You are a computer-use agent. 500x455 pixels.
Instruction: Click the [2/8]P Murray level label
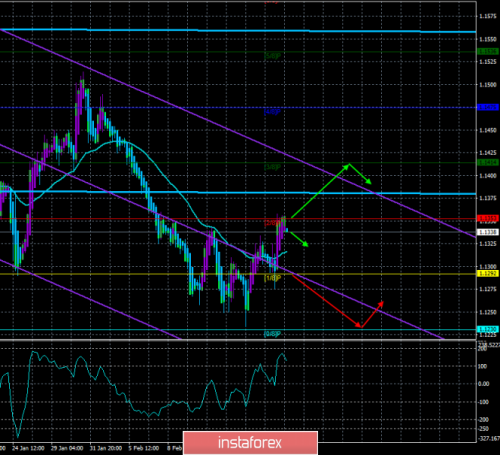pos(271,223)
